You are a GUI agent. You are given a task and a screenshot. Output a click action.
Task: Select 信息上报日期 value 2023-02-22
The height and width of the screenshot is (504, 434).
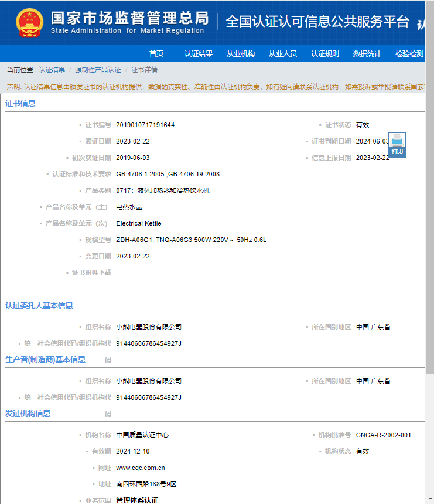point(373,158)
